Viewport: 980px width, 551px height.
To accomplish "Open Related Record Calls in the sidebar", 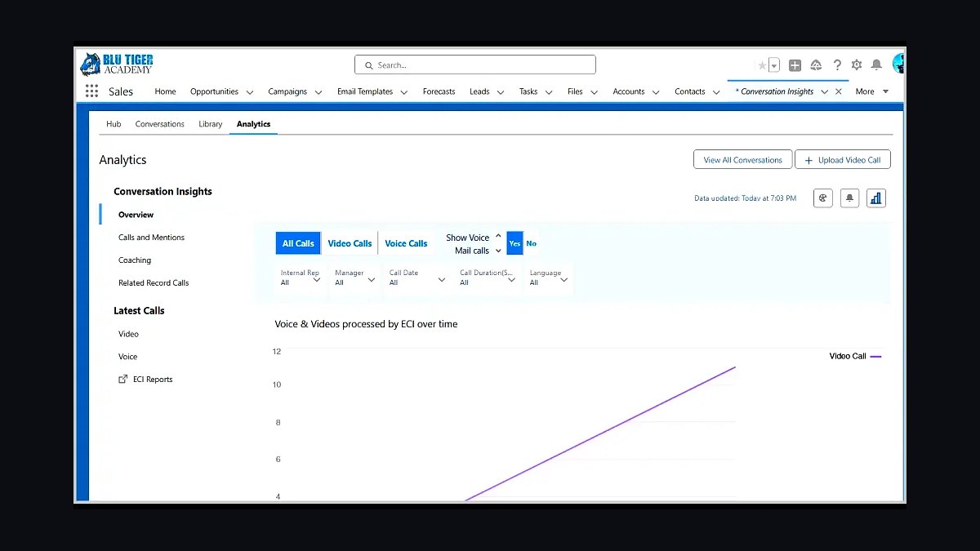I will tap(154, 283).
